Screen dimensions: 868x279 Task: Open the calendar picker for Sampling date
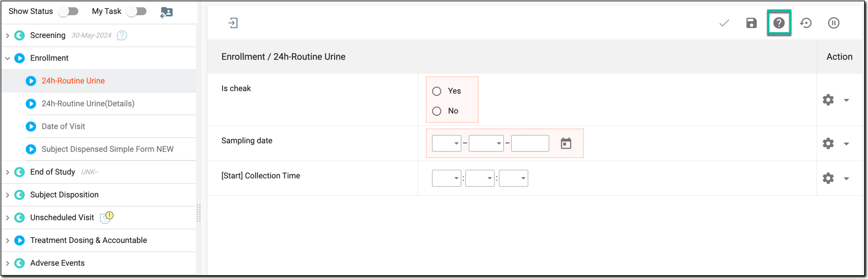pos(566,143)
